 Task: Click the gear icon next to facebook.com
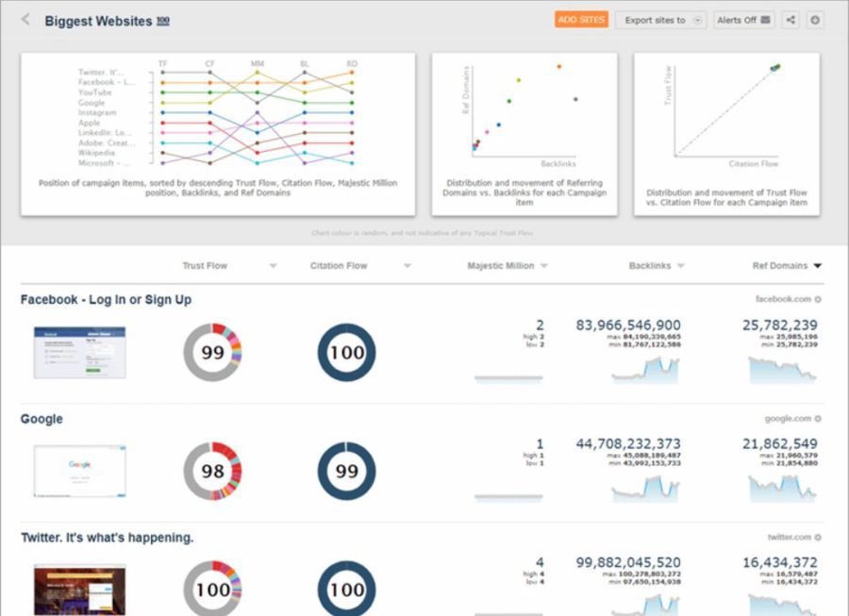[818, 299]
